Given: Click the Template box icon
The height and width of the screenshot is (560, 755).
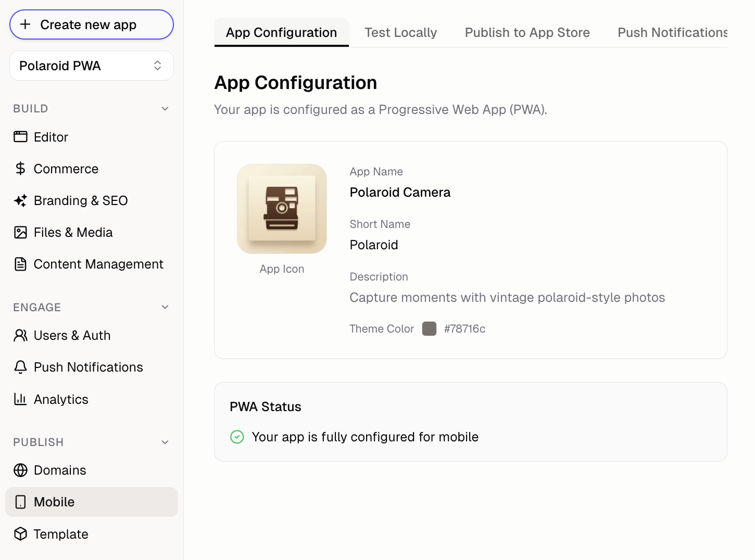Looking at the screenshot, I should (21, 534).
